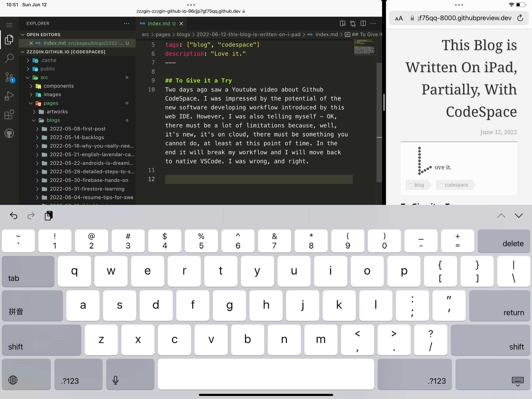The image size is (532, 399).
Task: Open Safari AA reader options
Action: click(399, 18)
